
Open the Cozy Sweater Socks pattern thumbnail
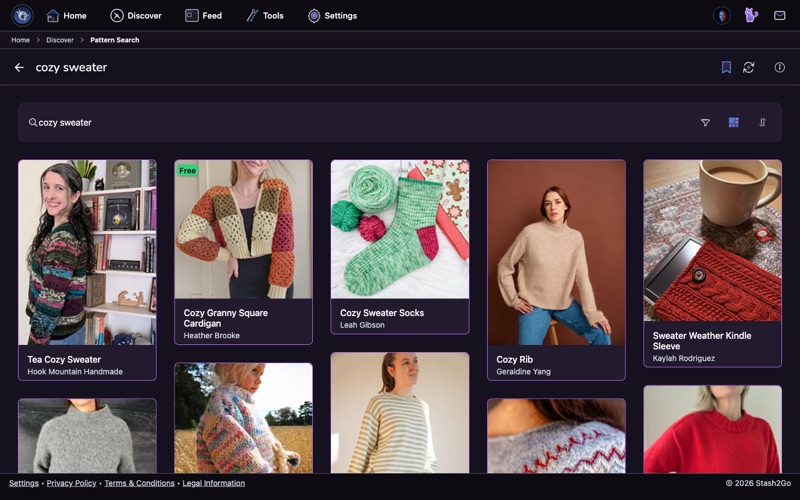coord(400,229)
